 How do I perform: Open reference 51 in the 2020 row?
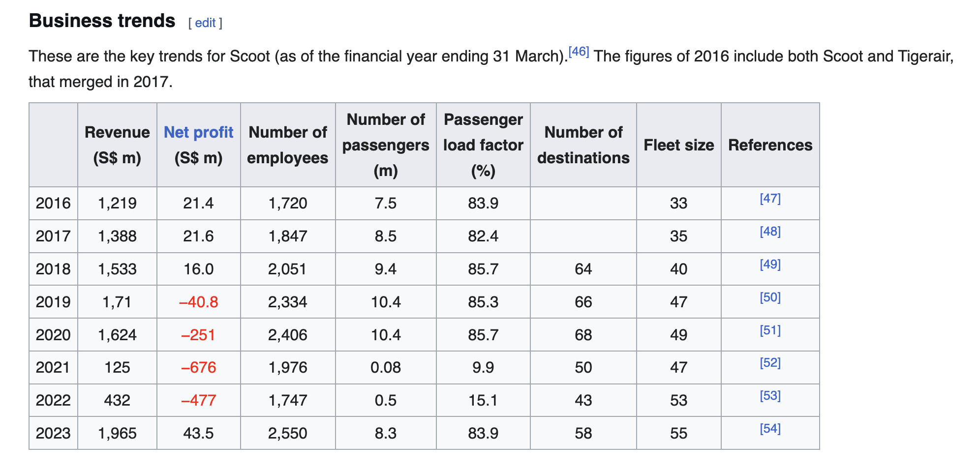tap(770, 330)
